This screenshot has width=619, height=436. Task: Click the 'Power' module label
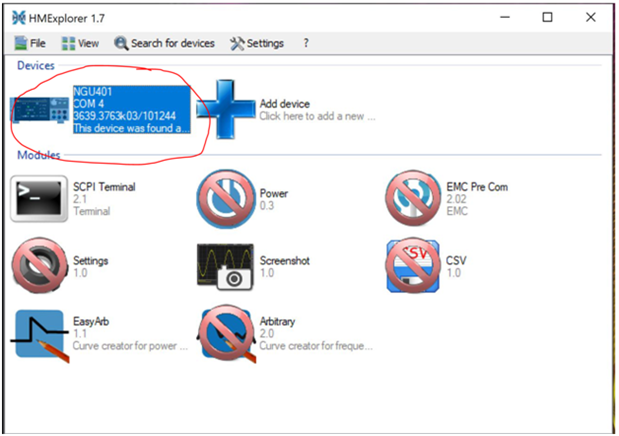(274, 194)
